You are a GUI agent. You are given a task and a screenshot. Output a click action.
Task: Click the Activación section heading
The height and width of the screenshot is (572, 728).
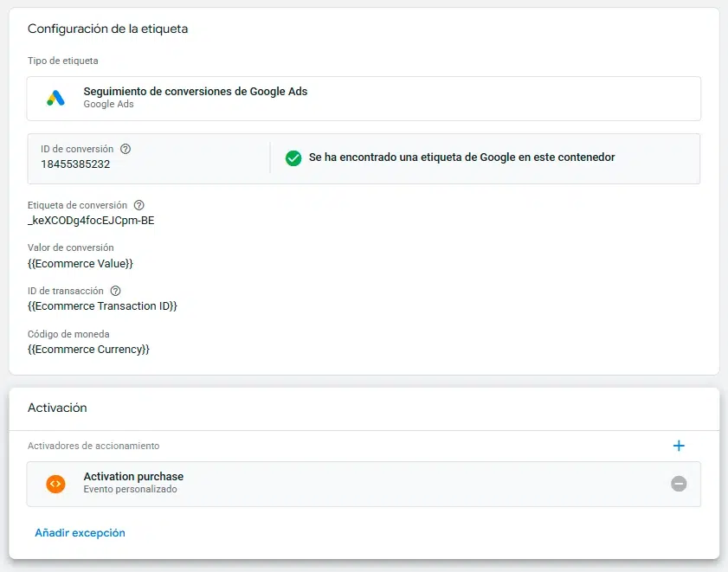tap(57, 408)
